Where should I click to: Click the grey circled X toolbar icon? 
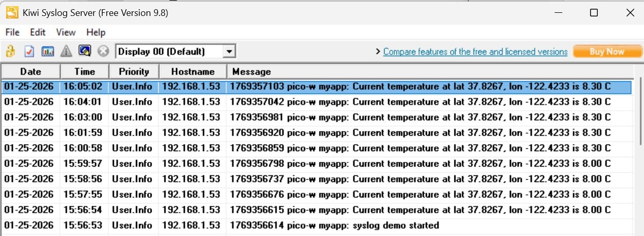pyautogui.click(x=103, y=51)
